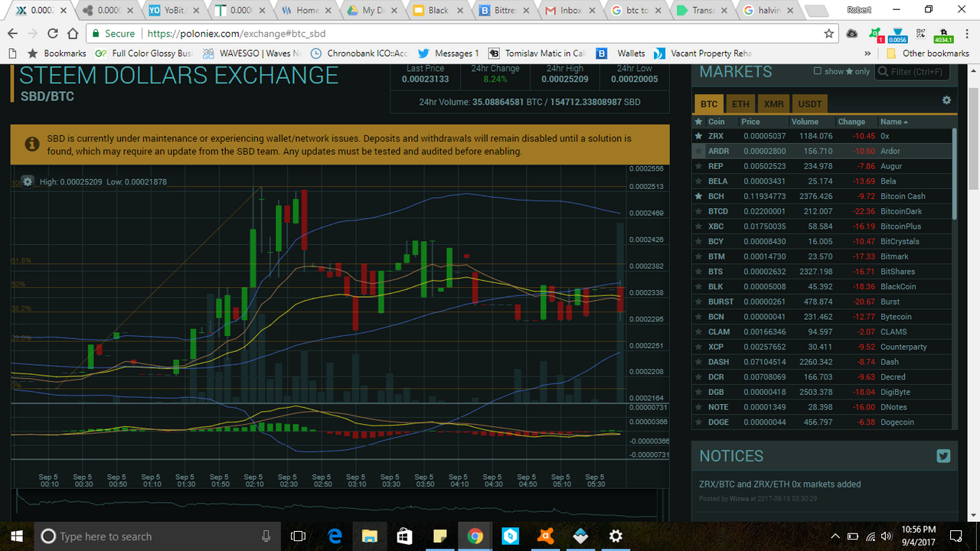Toggle the favorite star for ARDR
This screenshot has width=980, height=551.
click(x=698, y=151)
